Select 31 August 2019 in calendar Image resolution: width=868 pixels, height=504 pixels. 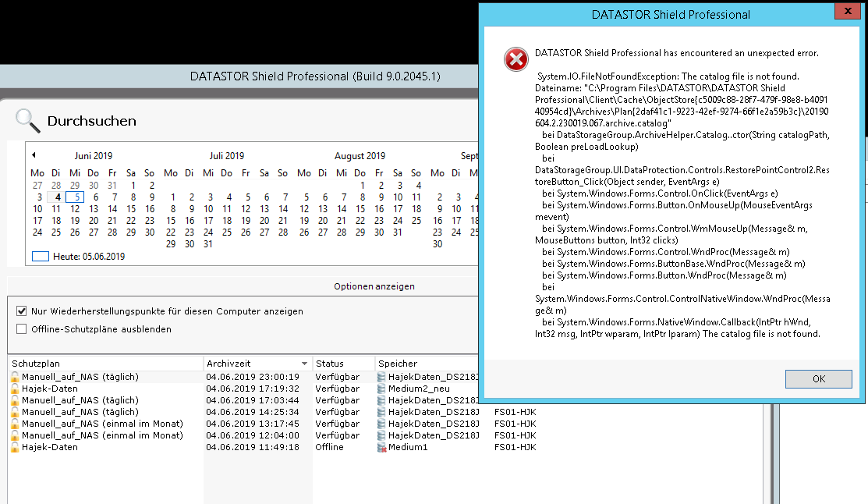(x=398, y=232)
